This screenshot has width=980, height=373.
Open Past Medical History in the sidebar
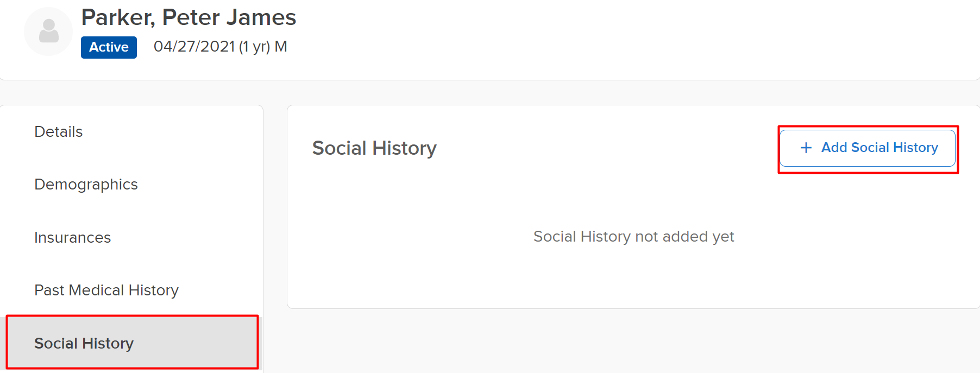(106, 290)
